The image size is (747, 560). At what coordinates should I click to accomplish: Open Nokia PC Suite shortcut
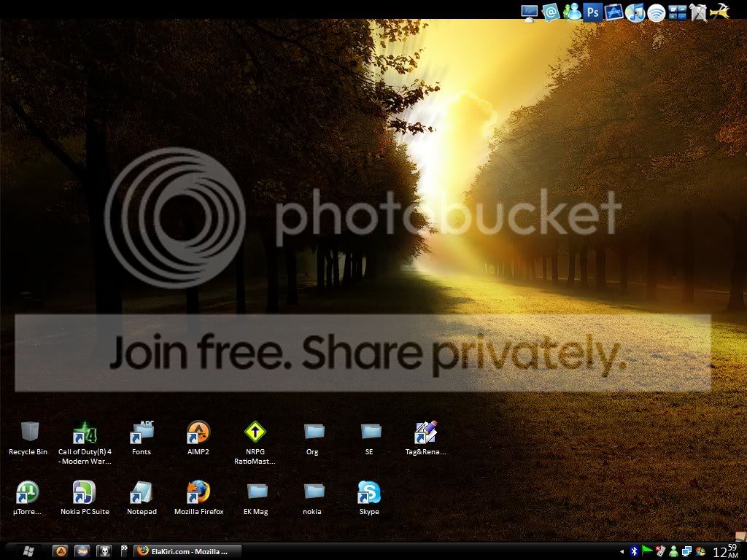pyautogui.click(x=85, y=498)
